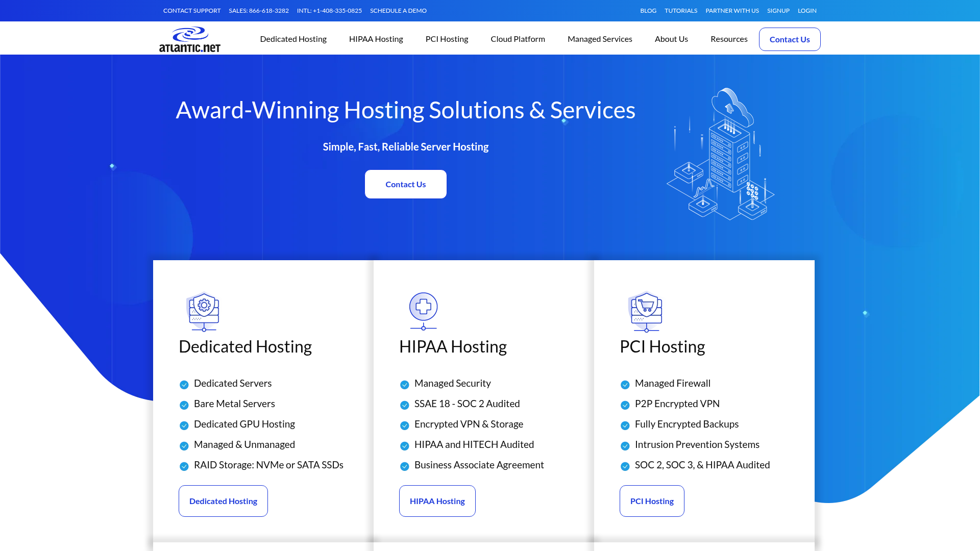Viewport: 980px width, 551px height.
Task: Click Contact Us in the hero section
Action: coord(405,184)
